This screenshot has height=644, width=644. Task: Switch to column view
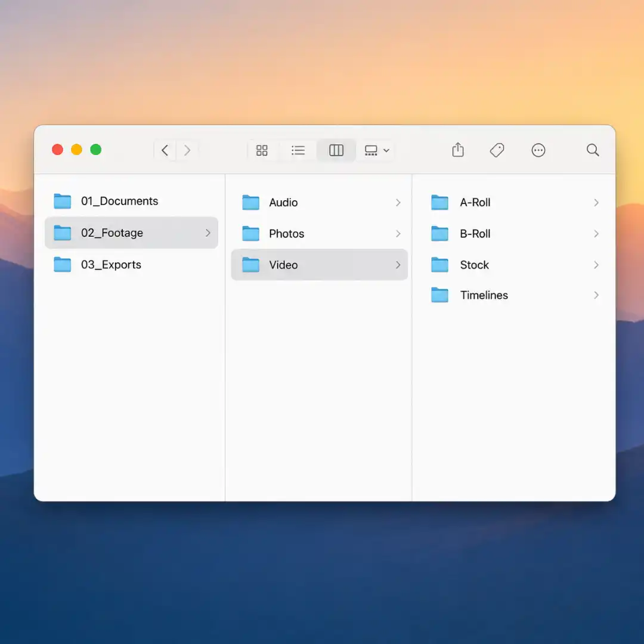point(336,150)
